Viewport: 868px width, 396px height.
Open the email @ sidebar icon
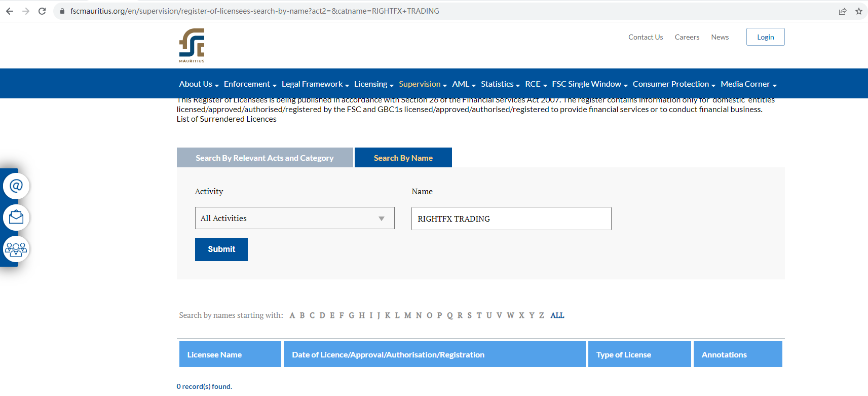coord(16,186)
